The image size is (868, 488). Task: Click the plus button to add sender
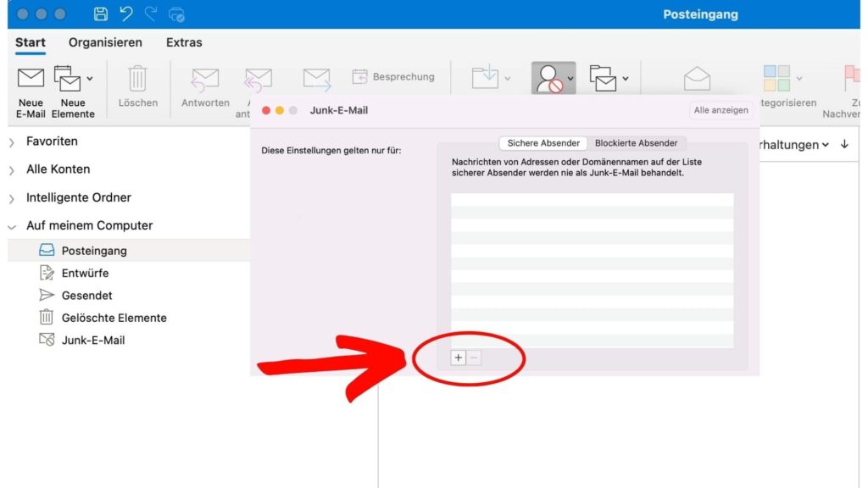pos(458,358)
